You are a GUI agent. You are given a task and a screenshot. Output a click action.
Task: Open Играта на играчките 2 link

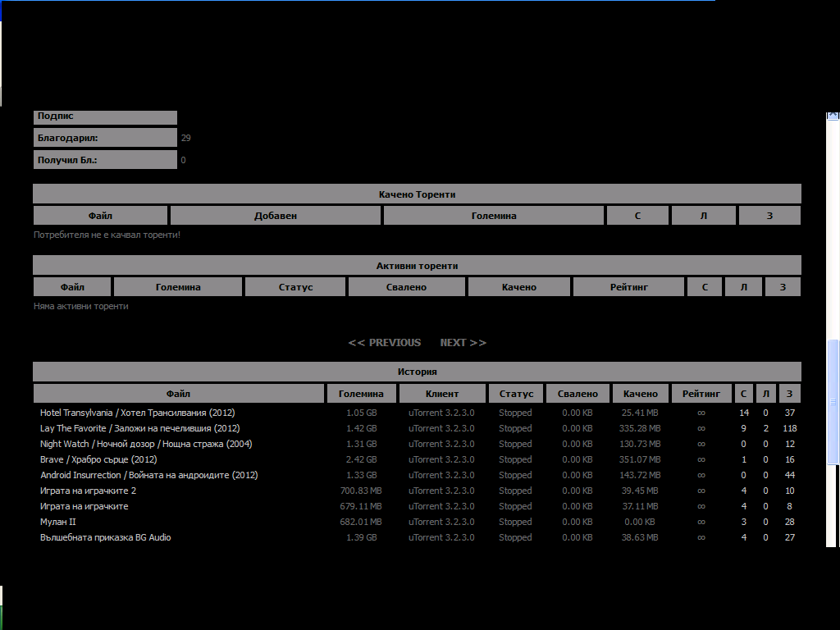[88, 491]
